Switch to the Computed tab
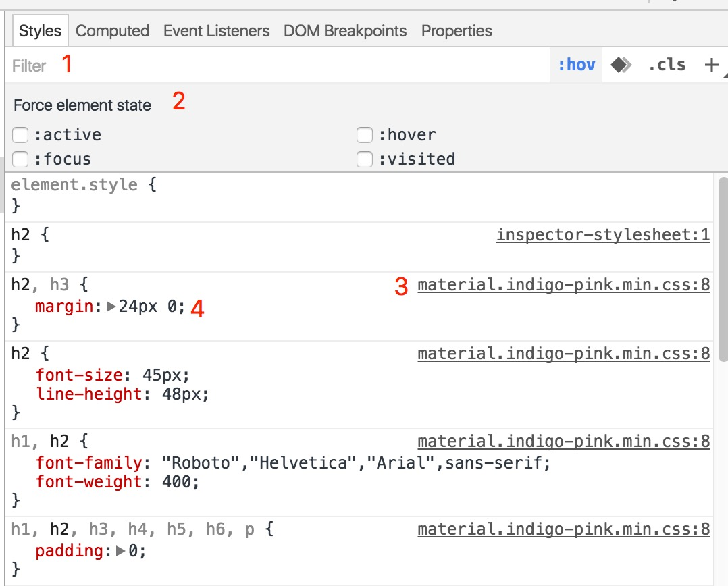Viewport: 728px width, 586px height. pyautogui.click(x=112, y=31)
